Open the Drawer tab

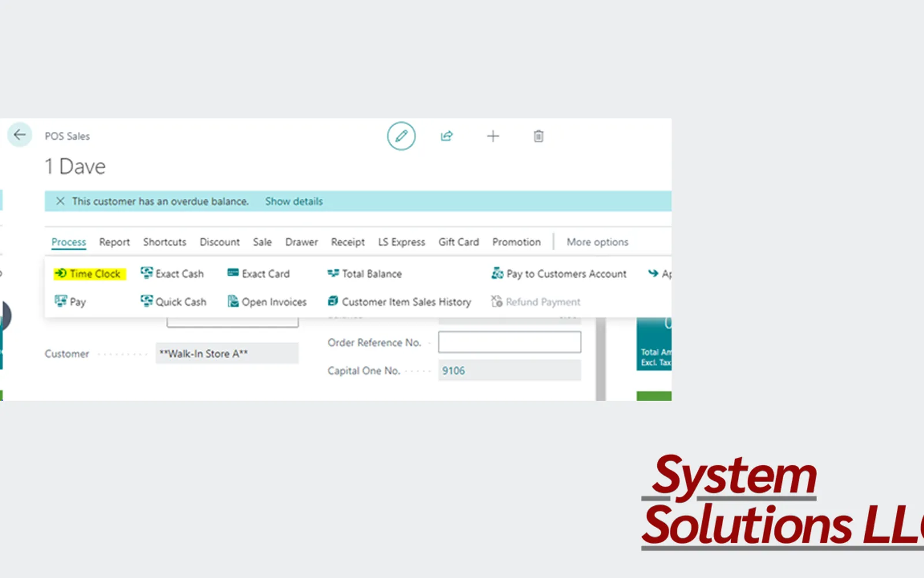[x=301, y=242]
